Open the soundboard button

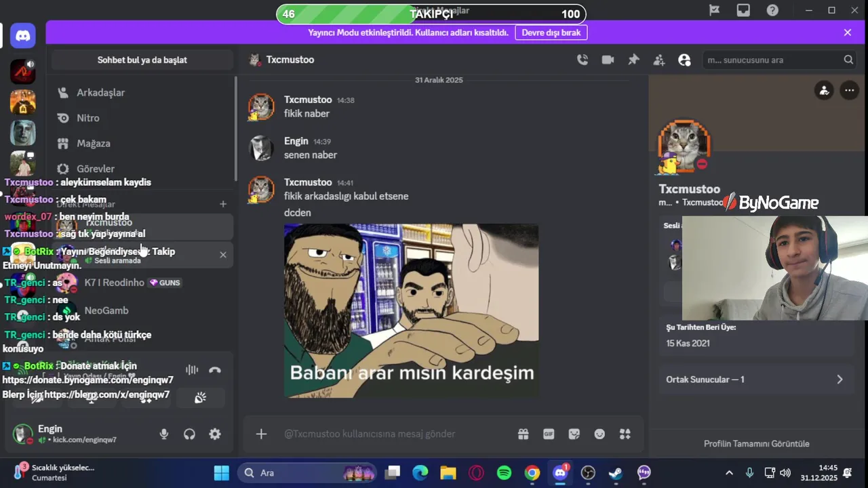(200, 398)
